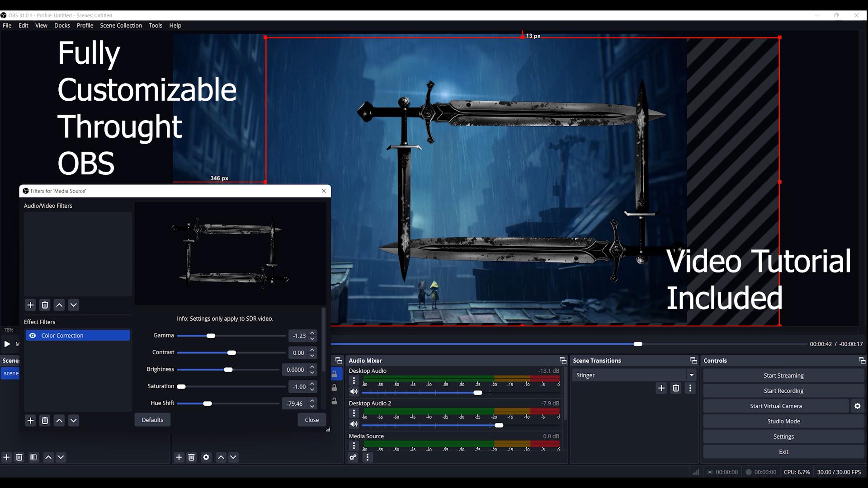Close the filters dialog with Close button

coord(311,420)
